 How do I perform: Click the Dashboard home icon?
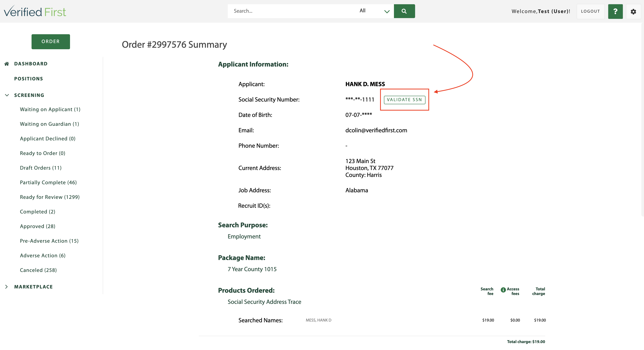click(7, 64)
